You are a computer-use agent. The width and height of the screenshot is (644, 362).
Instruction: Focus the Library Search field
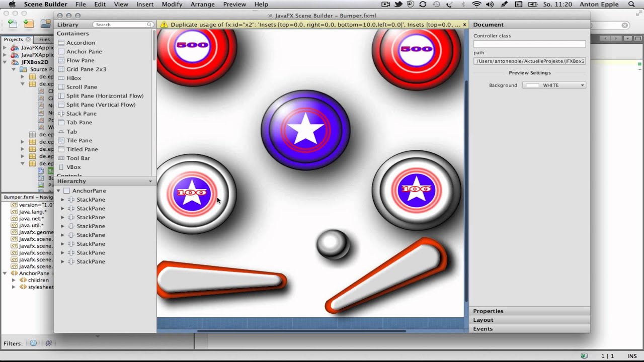click(123, 25)
